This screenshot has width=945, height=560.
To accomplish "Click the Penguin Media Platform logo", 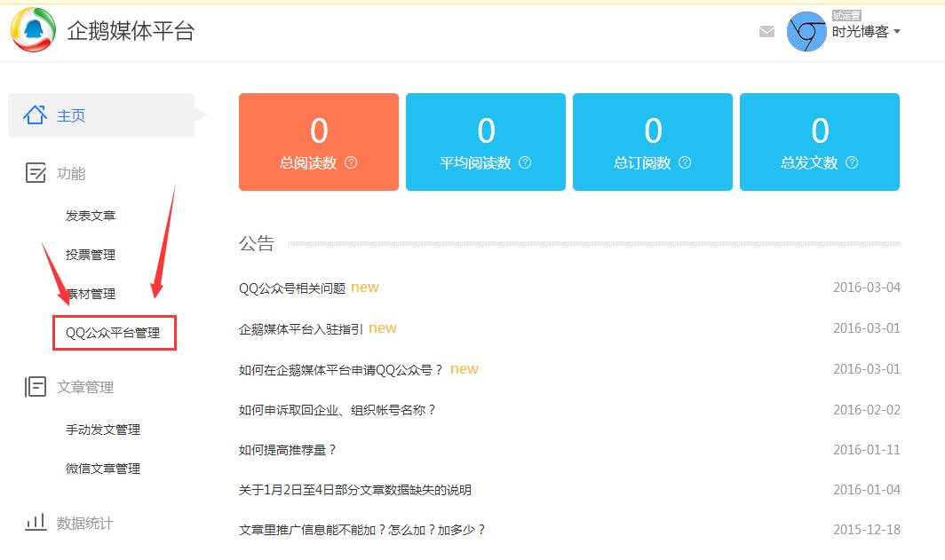I will tap(33, 30).
